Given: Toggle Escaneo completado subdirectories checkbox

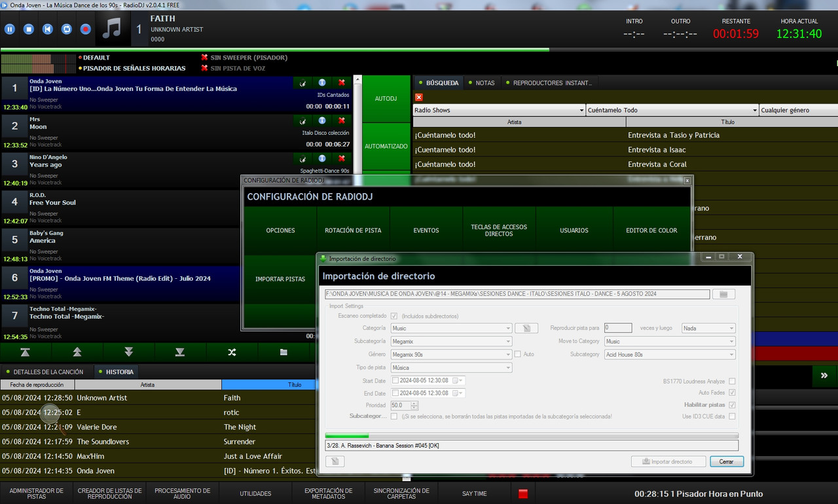Looking at the screenshot, I should point(393,316).
